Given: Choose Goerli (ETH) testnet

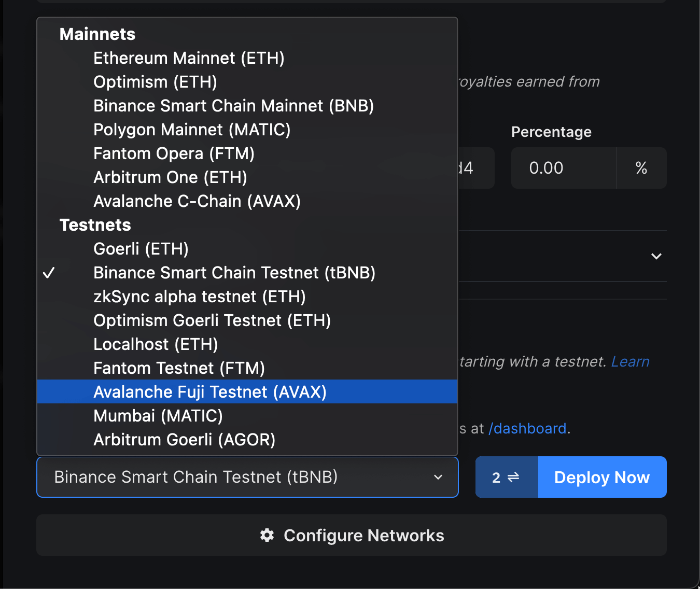Looking at the screenshot, I should coord(141,248).
